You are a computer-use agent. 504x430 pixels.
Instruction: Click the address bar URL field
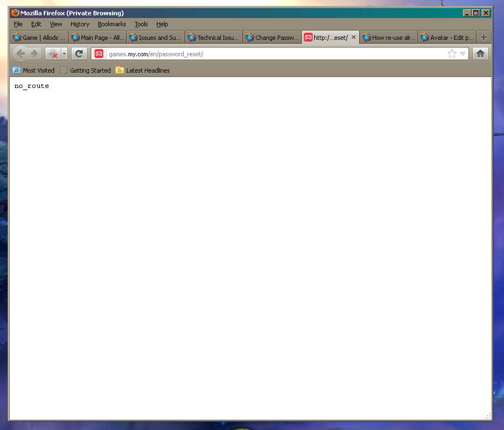click(x=273, y=54)
